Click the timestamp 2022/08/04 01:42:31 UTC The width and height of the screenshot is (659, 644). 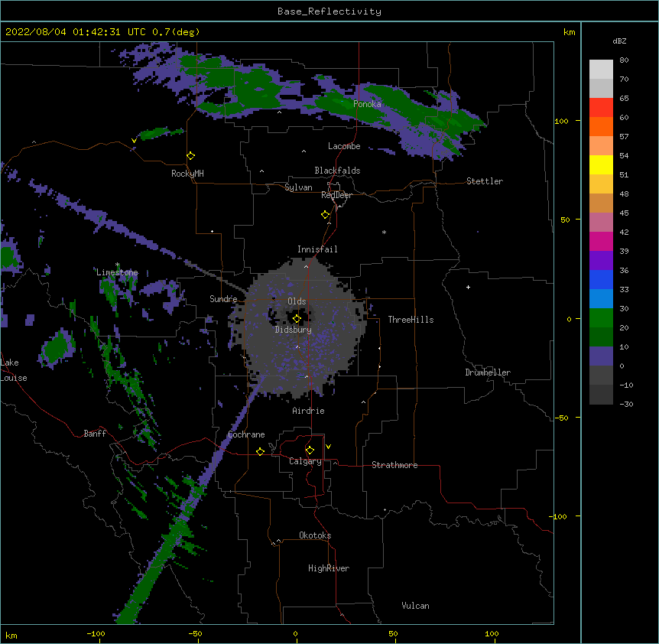click(x=76, y=32)
